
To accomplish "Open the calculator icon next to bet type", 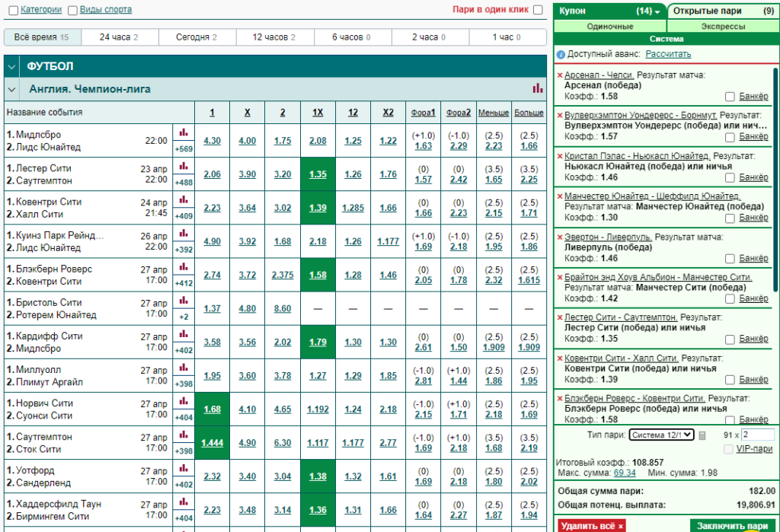I will [x=702, y=435].
